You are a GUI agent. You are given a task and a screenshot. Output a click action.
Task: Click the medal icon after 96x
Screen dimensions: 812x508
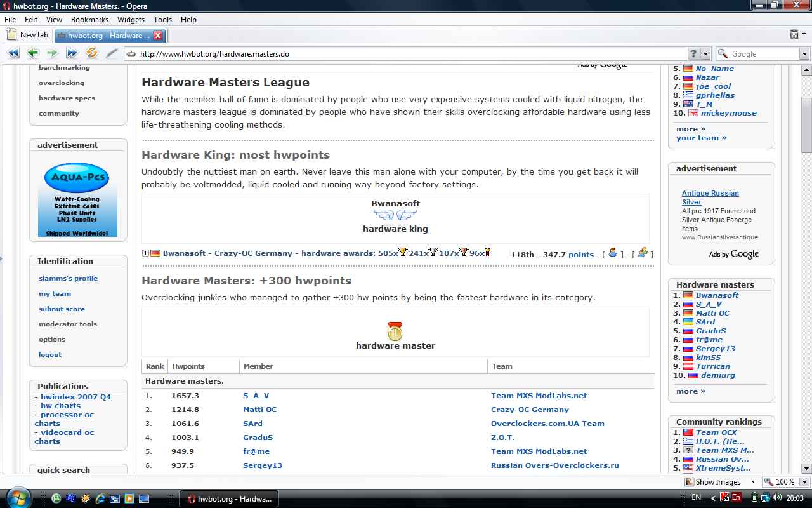487,252
